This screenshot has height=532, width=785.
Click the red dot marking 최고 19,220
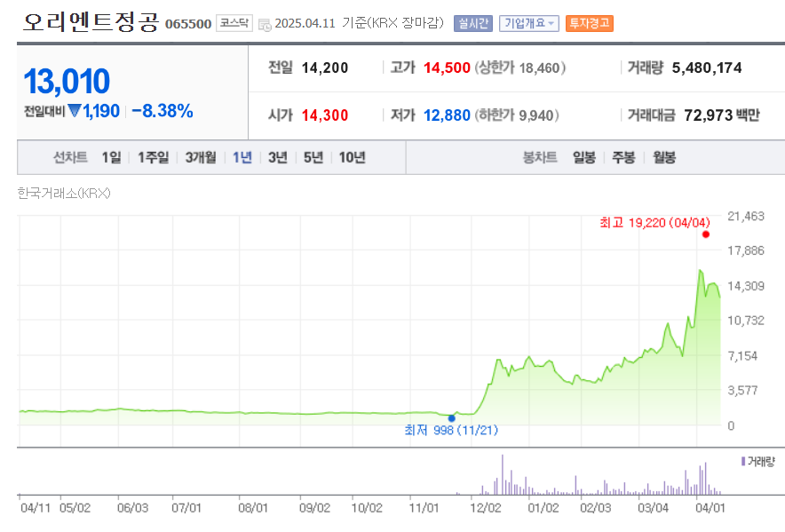click(704, 234)
